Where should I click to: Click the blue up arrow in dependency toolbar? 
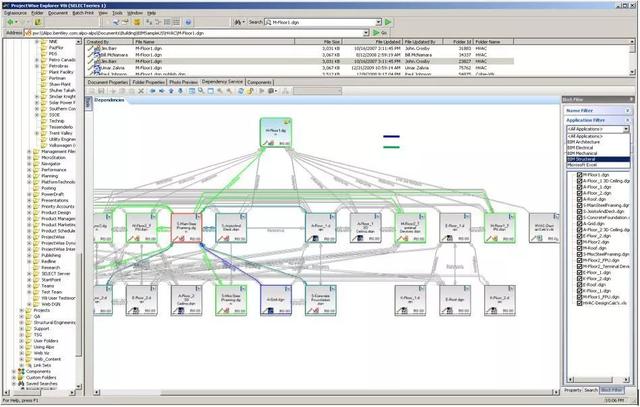click(x=171, y=91)
